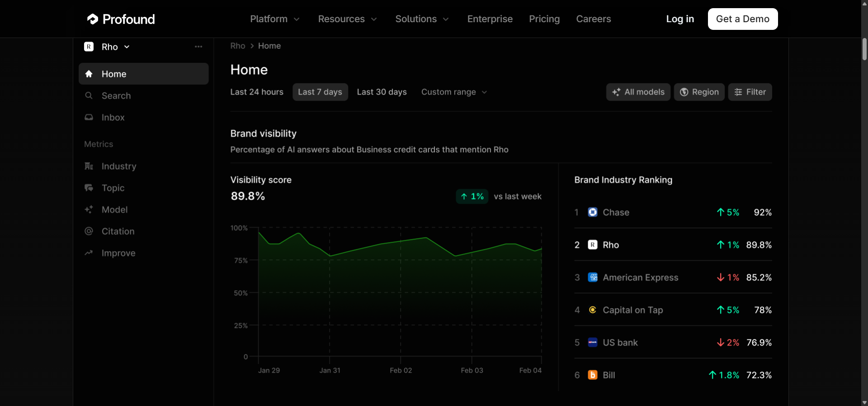Click the Industry building icon
The image size is (868, 406).
[x=89, y=166]
